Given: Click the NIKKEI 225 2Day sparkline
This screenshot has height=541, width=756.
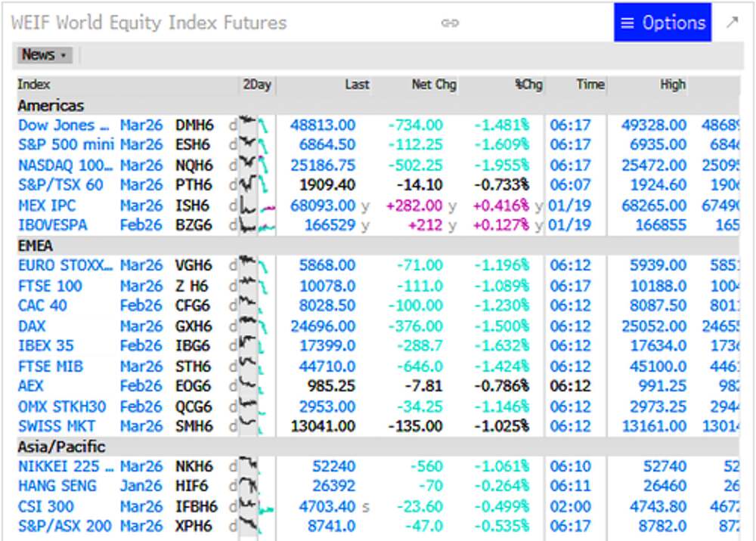Looking at the screenshot, I should pos(257,466).
